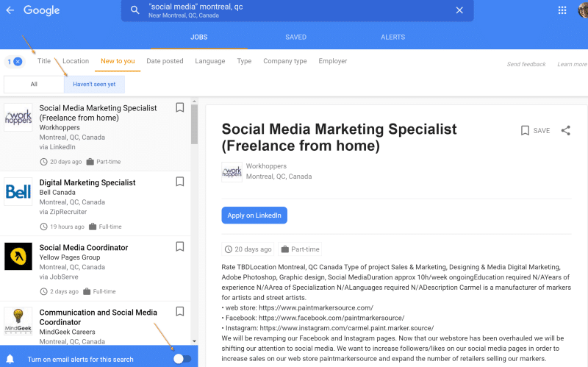Click the email alerts bell icon
The height and width of the screenshot is (367, 588).
point(10,359)
